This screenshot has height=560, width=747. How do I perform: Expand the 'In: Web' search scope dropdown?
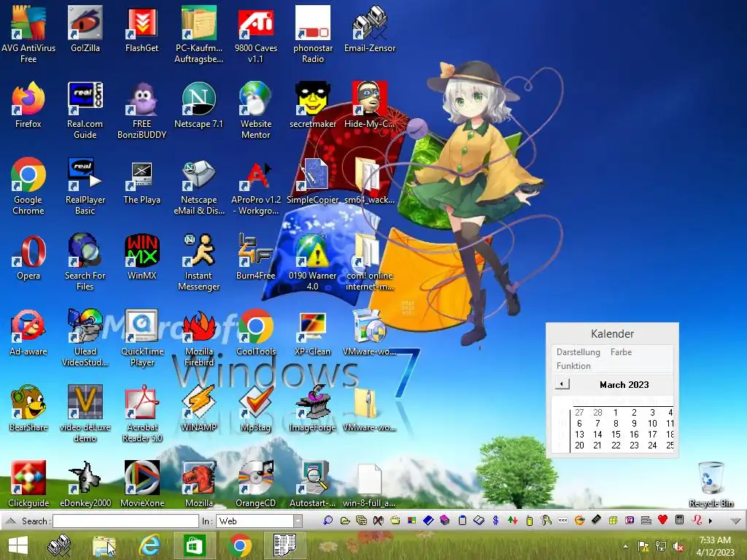coord(298,521)
